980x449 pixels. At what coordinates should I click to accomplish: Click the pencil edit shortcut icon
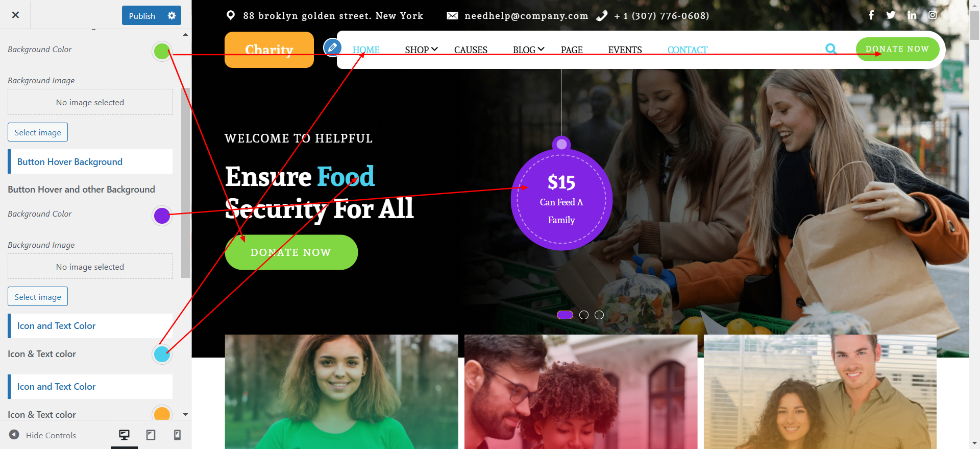pyautogui.click(x=332, y=48)
